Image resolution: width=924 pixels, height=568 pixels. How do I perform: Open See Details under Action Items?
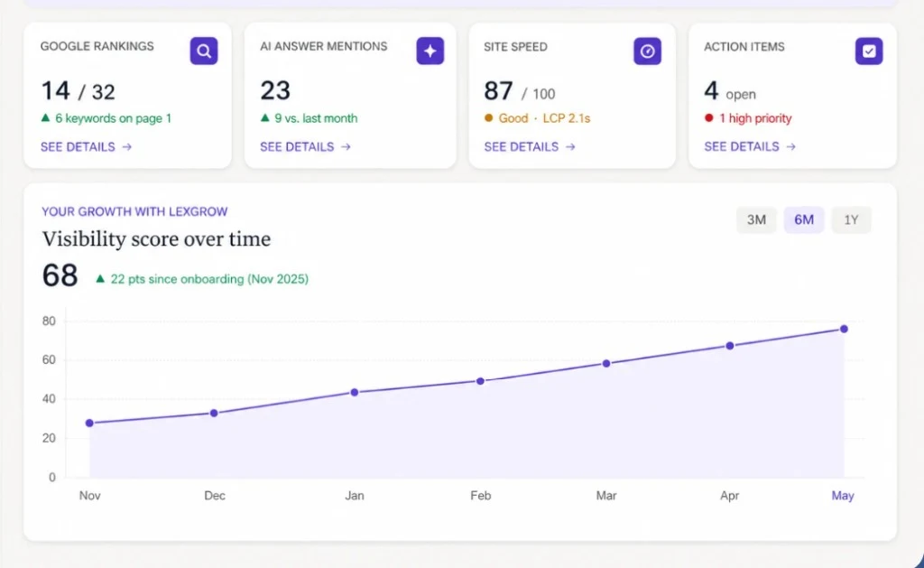tap(750, 146)
